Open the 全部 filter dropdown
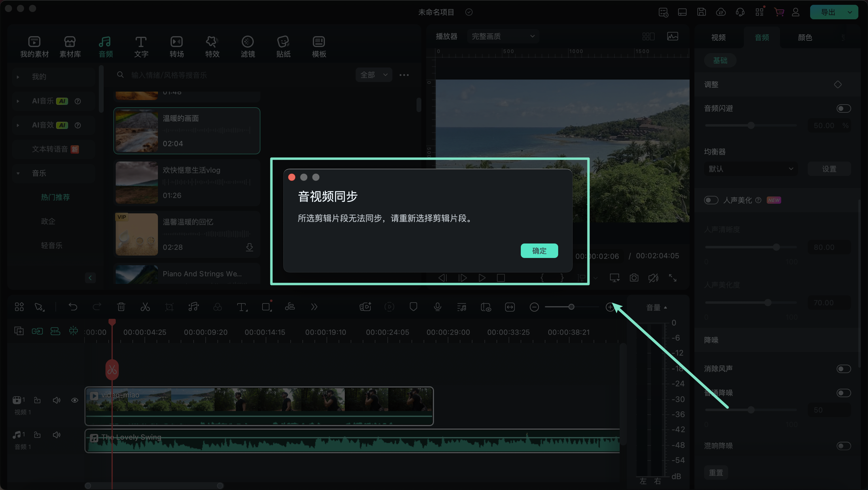The width and height of the screenshot is (868, 490). coord(374,75)
